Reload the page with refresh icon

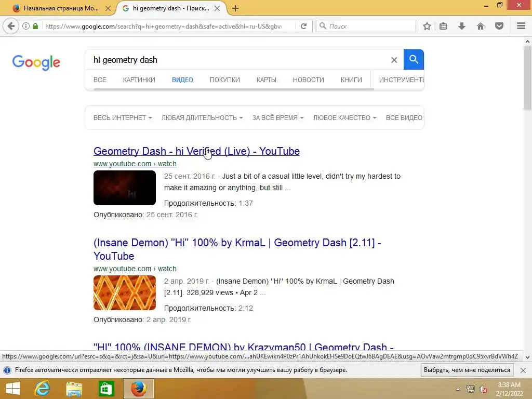click(x=303, y=26)
